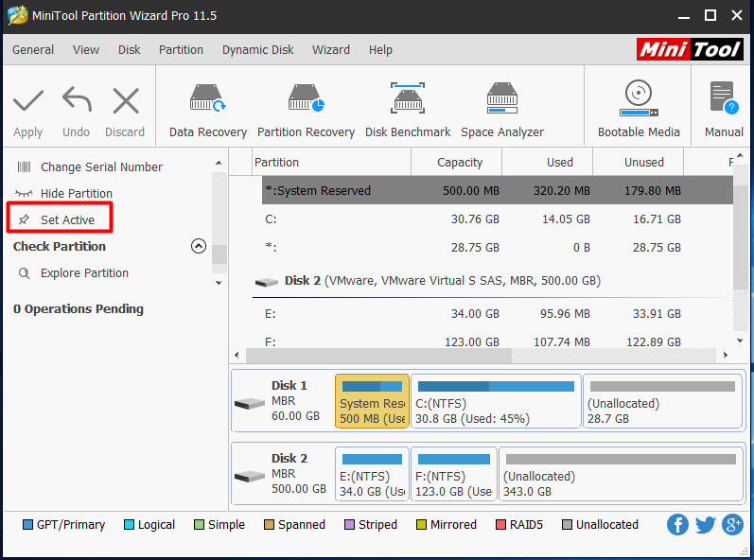Viewport: 754px width, 560px height.
Task: Select the System Reserved partition row
Action: [498, 190]
